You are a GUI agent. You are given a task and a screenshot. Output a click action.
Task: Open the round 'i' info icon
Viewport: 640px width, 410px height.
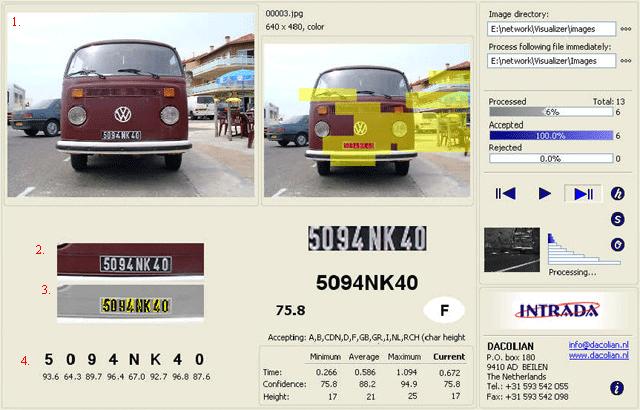[617, 388]
